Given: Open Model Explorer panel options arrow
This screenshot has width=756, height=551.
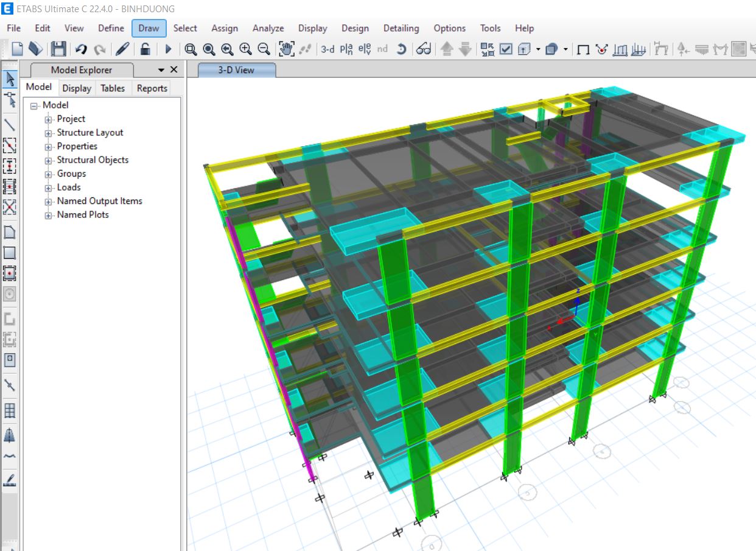Looking at the screenshot, I should coord(161,70).
